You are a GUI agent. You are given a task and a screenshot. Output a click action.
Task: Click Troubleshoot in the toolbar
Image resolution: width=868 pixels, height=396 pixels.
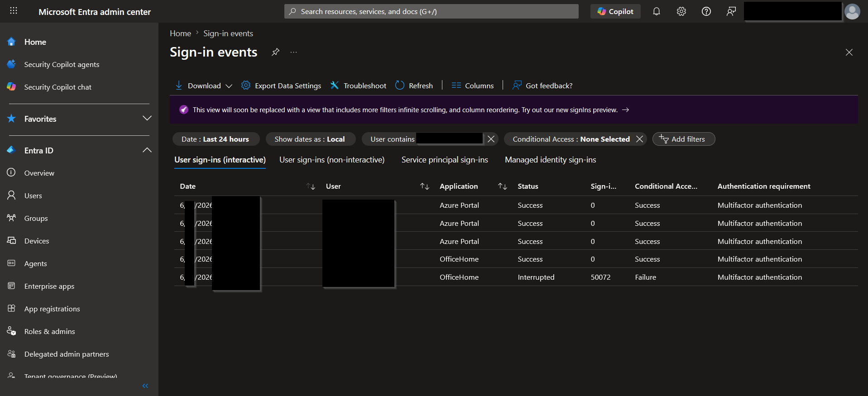pos(358,86)
